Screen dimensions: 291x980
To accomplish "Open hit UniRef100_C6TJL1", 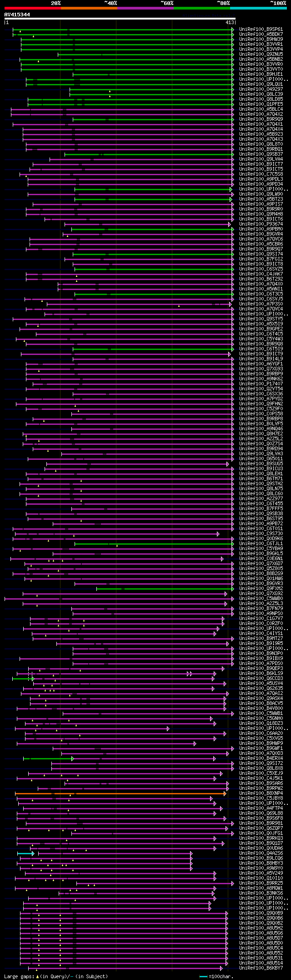I will pyautogui.click(x=261, y=544).
